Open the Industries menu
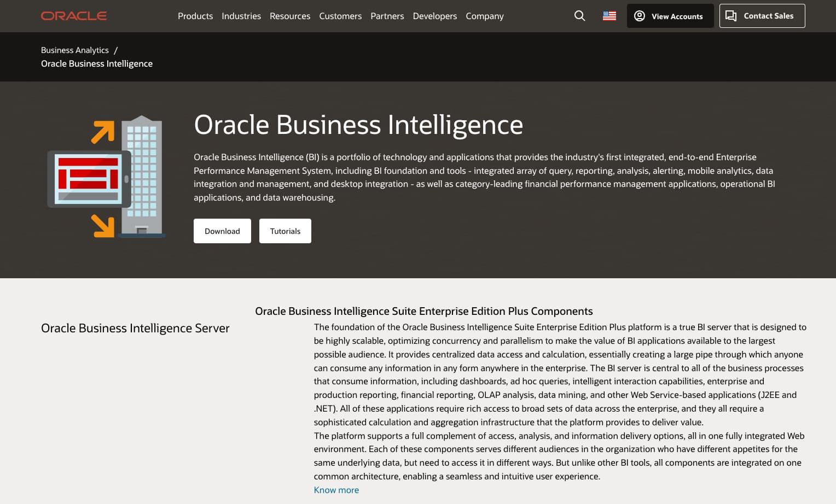This screenshot has height=504, width=836. tap(241, 16)
